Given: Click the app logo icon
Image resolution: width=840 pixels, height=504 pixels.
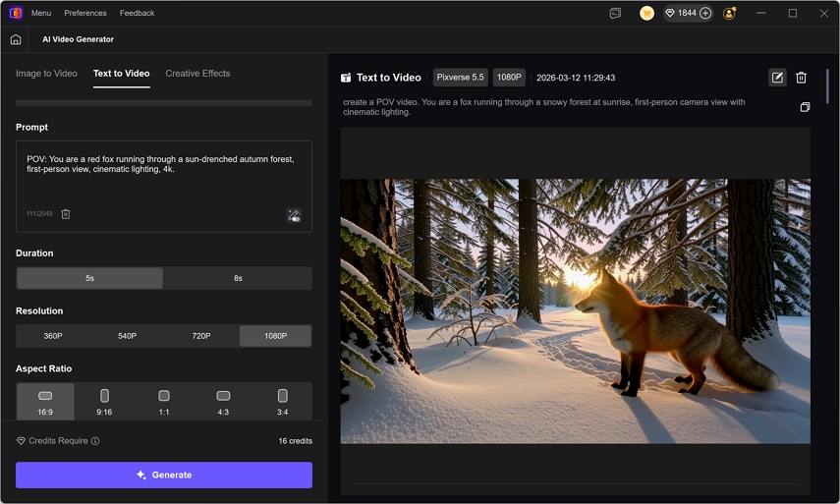Looking at the screenshot, I should pyautogui.click(x=16, y=13).
